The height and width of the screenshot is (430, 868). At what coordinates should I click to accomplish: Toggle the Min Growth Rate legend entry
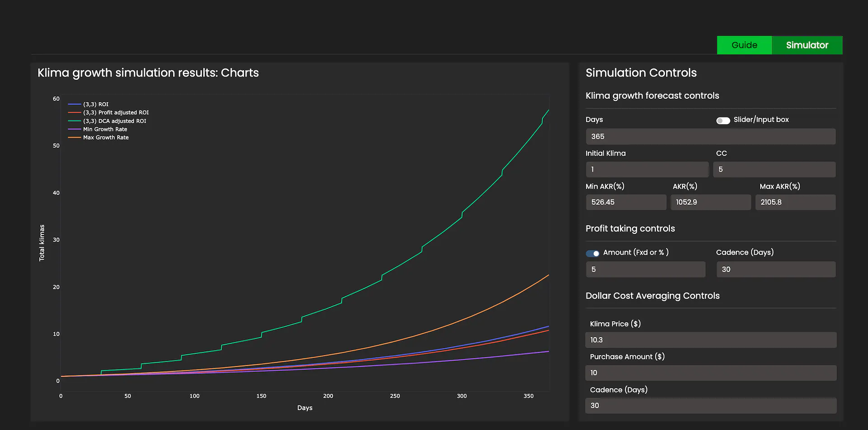105,129
